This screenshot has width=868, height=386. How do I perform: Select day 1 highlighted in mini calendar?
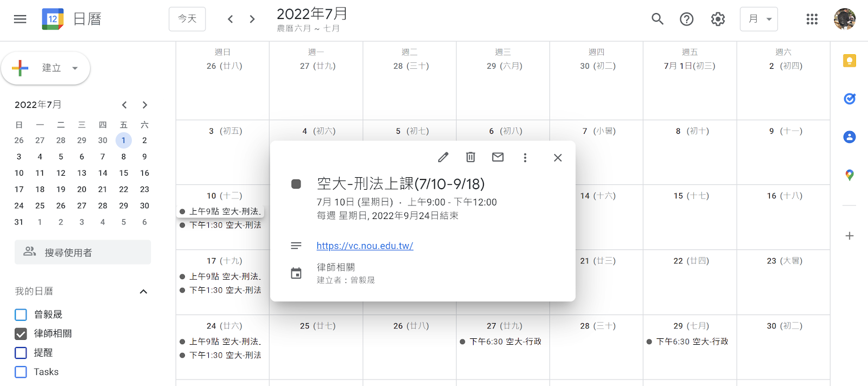(124, 140)
